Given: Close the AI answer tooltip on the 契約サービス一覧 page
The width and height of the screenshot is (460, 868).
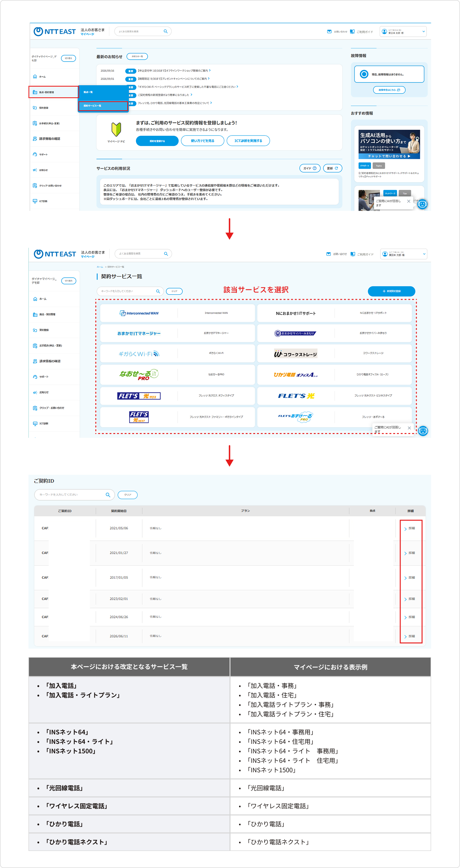Looking at the screenshot, I should coord(409,428).
